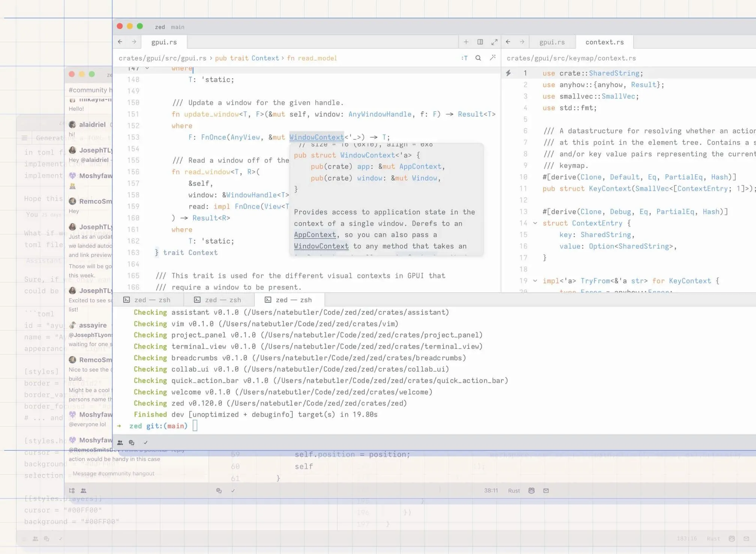This screenshot has height=554, width=756.
Task: Toggle collab people icon in front window status bar
Action: pyautogui.click(x=120, y=443)
